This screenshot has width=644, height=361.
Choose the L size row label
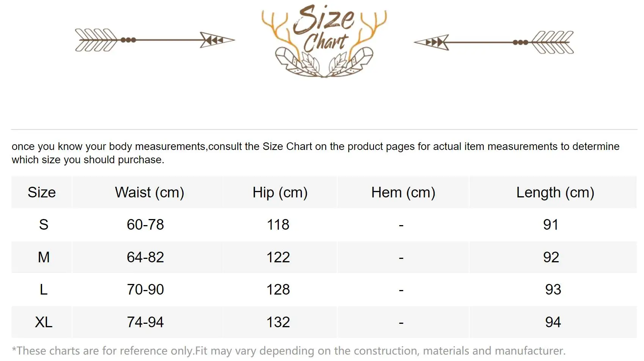(x=44, y=290)
